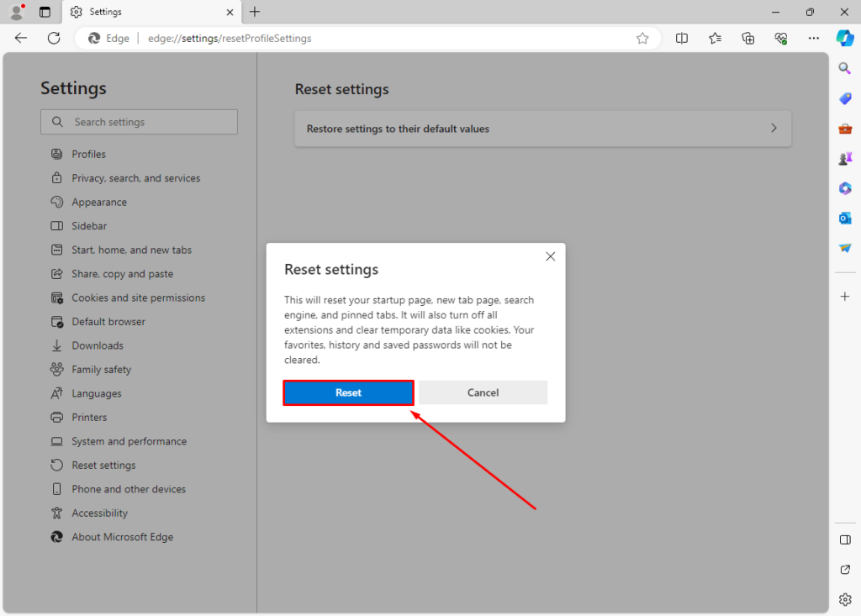Image resolution: width=861 pixels, height=616 pixels.
Task: Open sidebar search with the magnifier icon
Action: tap(844, 68)
